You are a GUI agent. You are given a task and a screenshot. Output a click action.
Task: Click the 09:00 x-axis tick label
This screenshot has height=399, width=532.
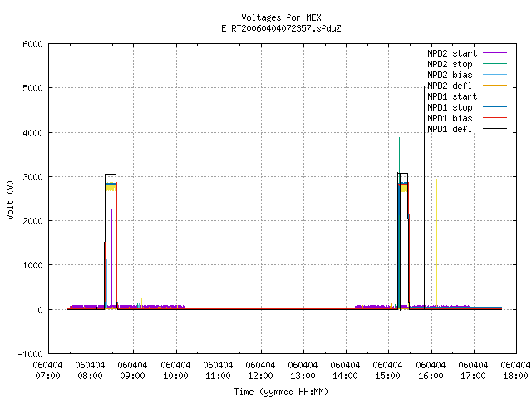point(133,376)
